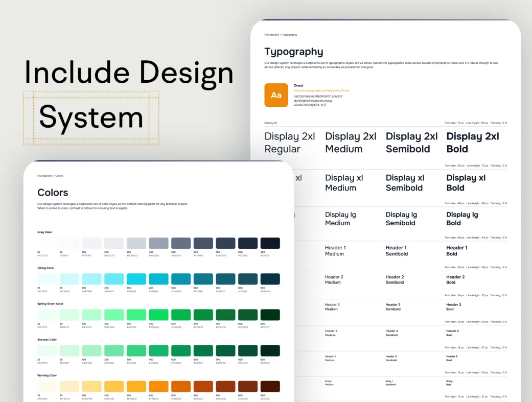This screenshot has width=532, height=402.
Task: Choose the Viking Color 100 swatch
Action: pos(91,279)
